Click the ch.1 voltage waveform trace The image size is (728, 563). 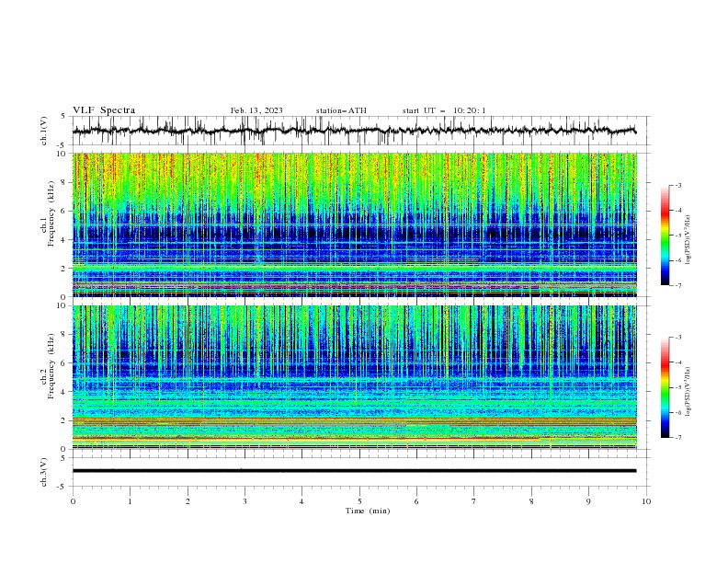(354, 131)
